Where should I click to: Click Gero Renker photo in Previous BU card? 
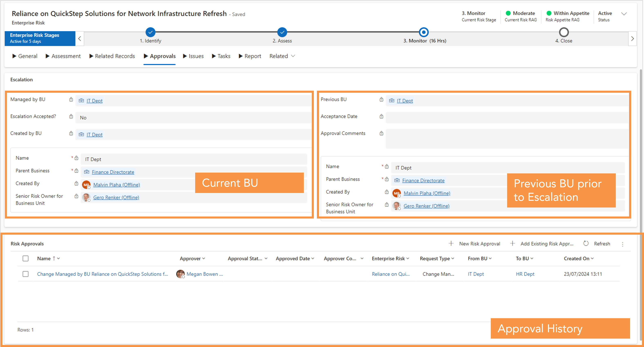397,206
